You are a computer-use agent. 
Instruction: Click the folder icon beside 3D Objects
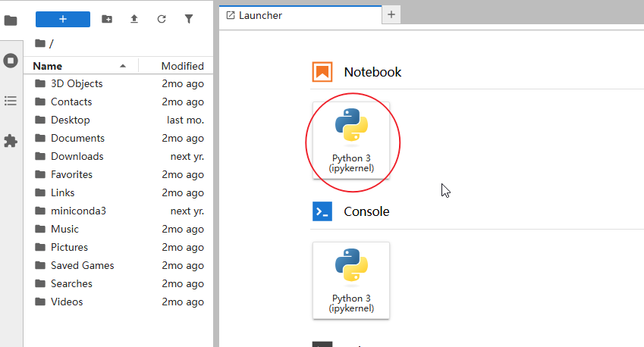(x=40, y=83)
